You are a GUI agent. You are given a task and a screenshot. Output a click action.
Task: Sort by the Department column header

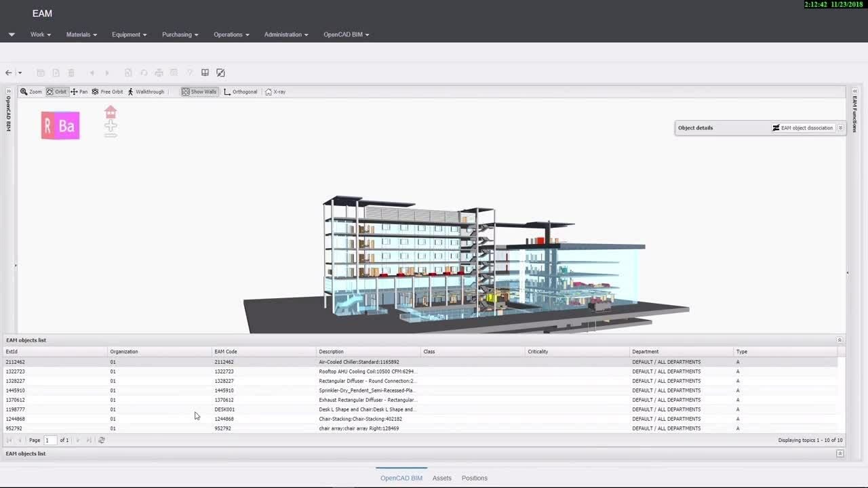click(x=682, y=352)
